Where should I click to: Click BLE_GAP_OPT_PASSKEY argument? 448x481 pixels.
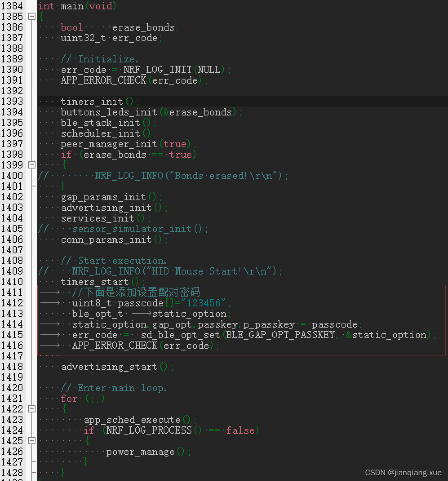280,335
